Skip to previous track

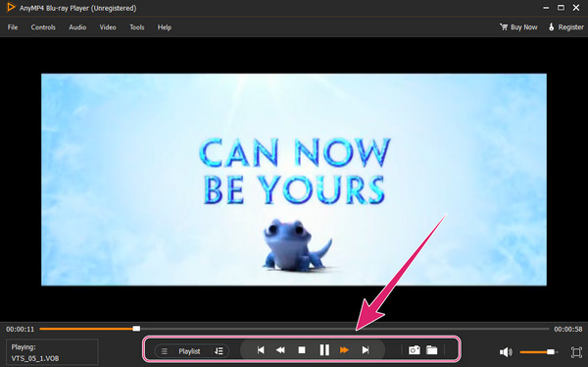click(x=261, y=350)
